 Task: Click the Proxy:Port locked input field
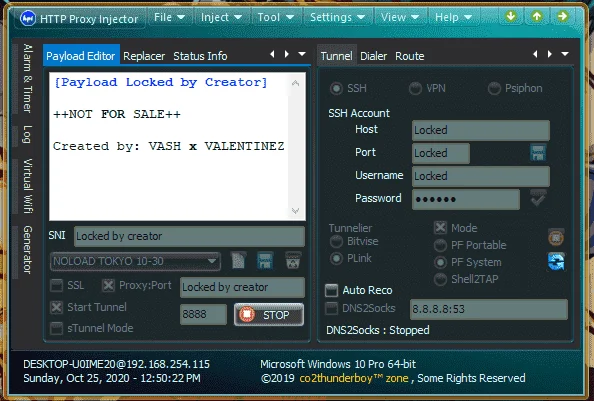tap(242, 287)
